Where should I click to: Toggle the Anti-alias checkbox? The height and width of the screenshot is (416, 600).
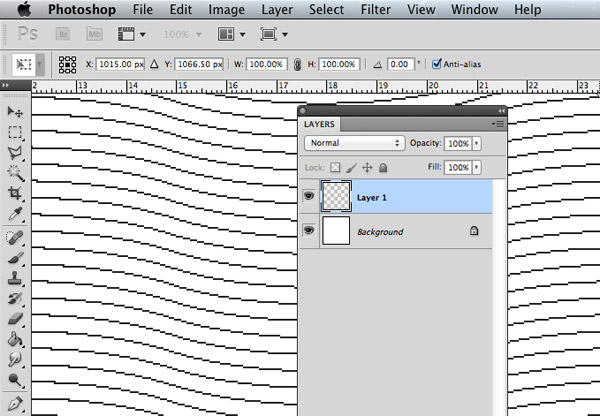[x=436, y=64]
